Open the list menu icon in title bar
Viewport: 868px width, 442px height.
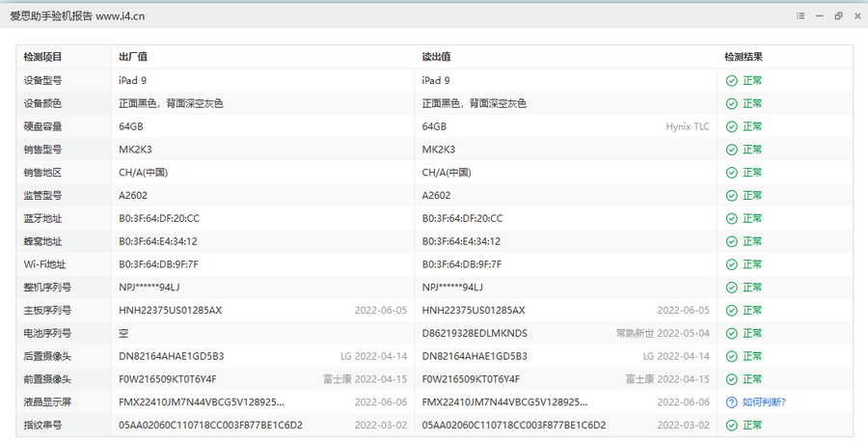point(800,16)
